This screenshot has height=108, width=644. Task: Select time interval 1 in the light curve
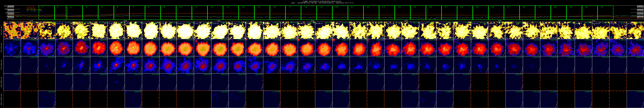47,12
